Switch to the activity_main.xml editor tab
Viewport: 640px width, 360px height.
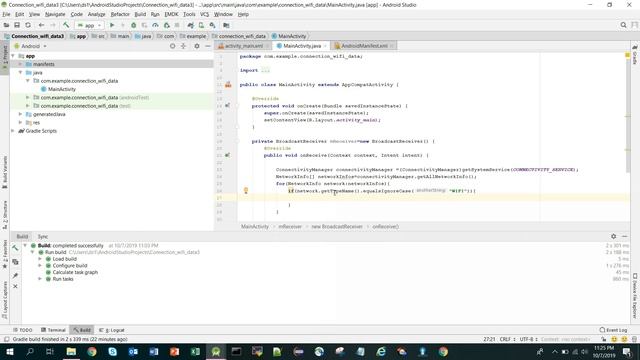tap(244, 46)
